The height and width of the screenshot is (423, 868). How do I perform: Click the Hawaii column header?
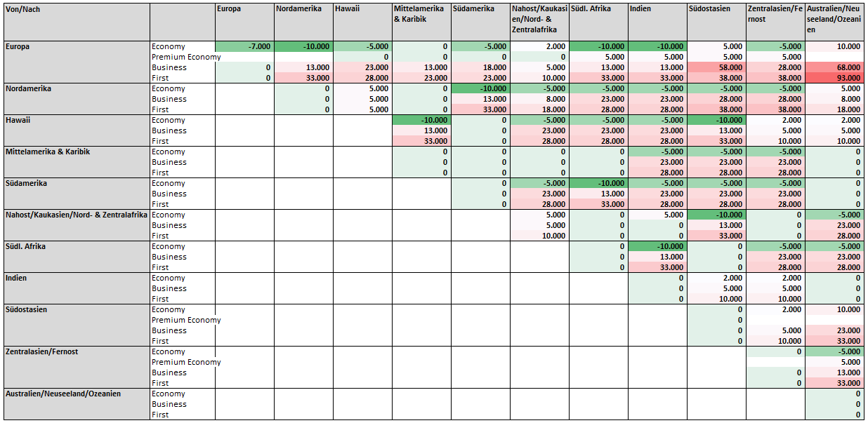pyautogui.click(x=362, y=22)
